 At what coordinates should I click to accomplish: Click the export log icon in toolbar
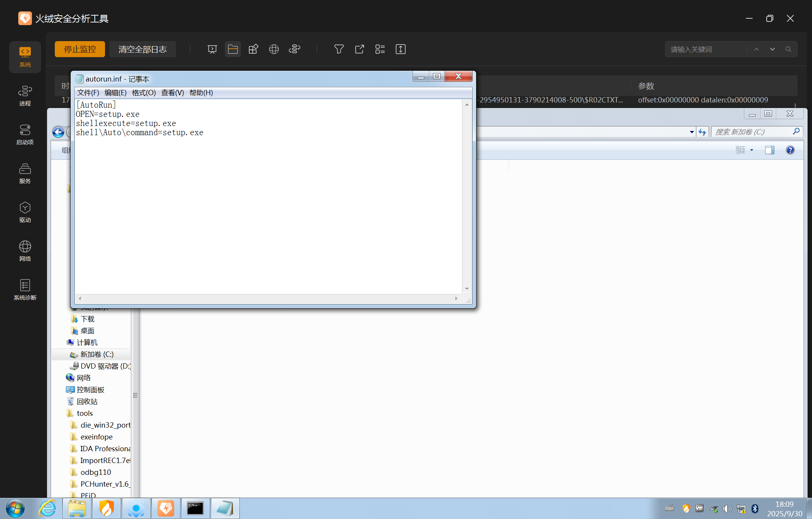pyautogui.click(x=359, y=49)
